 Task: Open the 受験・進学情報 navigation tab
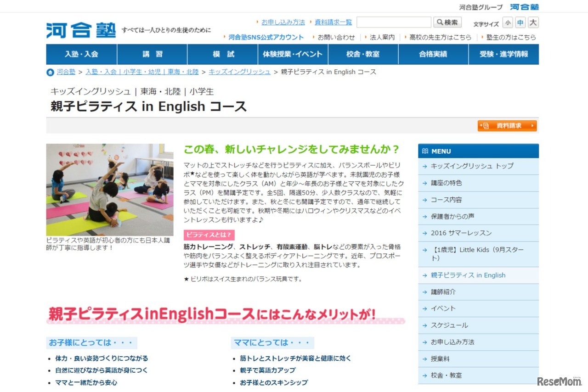coord(504,54)
